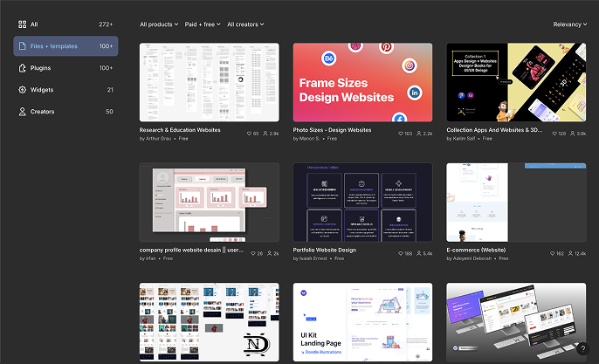Like Portfolio Website Design via heart icon
Image resolution: width=599 pixels, height=364 pixels.
[400, 254]
